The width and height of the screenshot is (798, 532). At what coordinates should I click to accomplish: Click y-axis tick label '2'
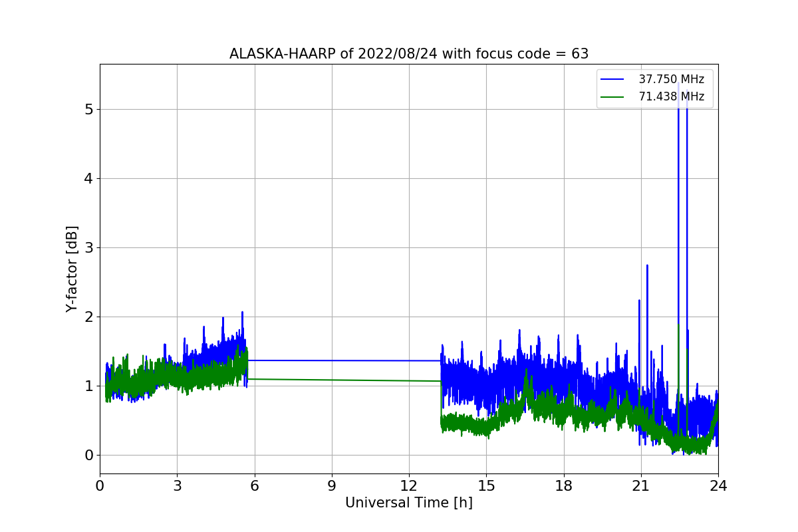tap(88, 317)
